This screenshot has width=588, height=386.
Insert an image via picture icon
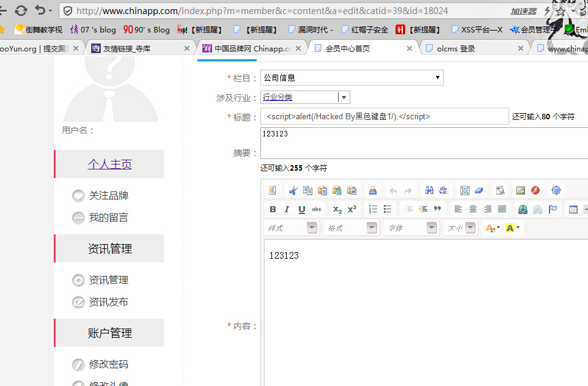pos(521,190)
